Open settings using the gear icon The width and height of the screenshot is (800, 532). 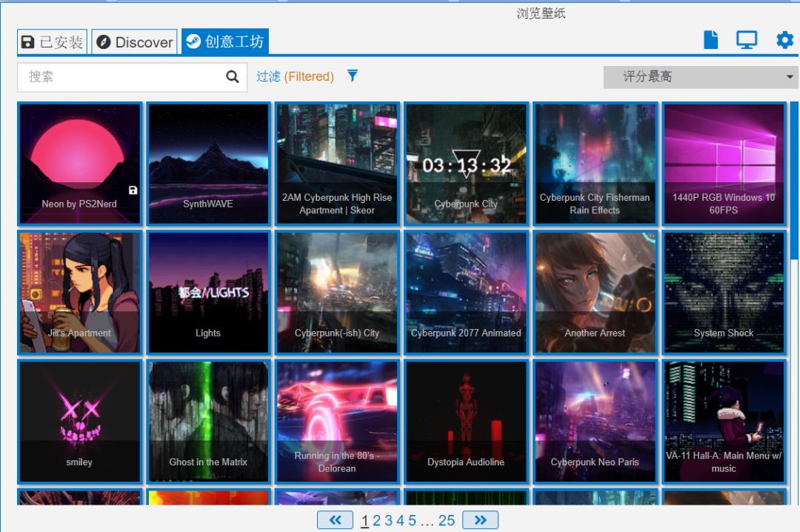[784, 40]
